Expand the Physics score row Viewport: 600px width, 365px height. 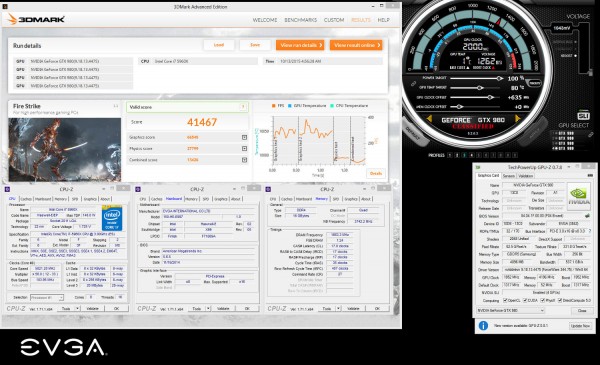pyautogui.click(x=244, y=148)
